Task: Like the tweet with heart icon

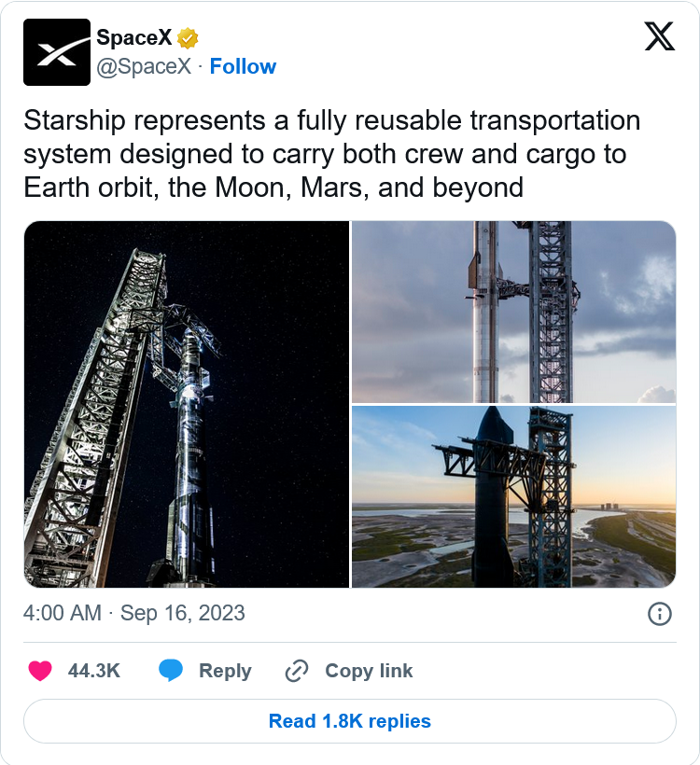Action: [x=40, y=671]
